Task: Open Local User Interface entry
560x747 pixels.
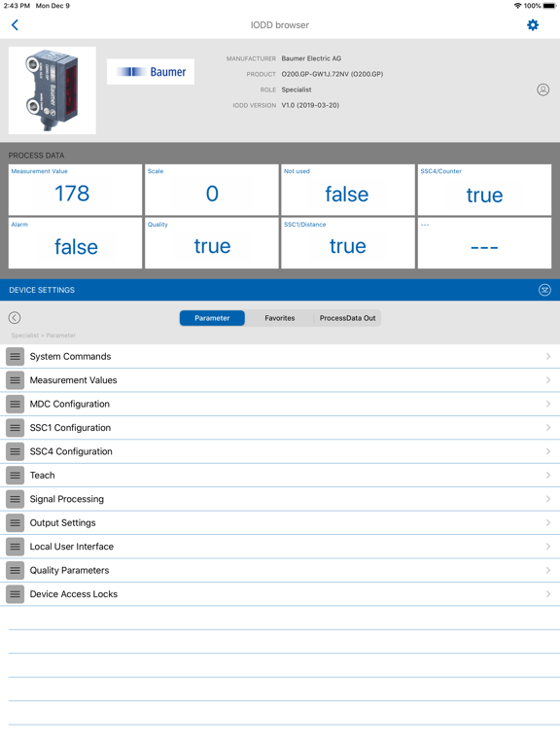Action: (280, 547)
